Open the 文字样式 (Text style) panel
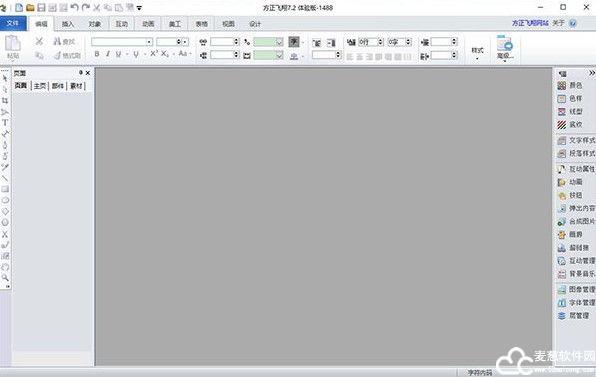 [x=576, y=140]
